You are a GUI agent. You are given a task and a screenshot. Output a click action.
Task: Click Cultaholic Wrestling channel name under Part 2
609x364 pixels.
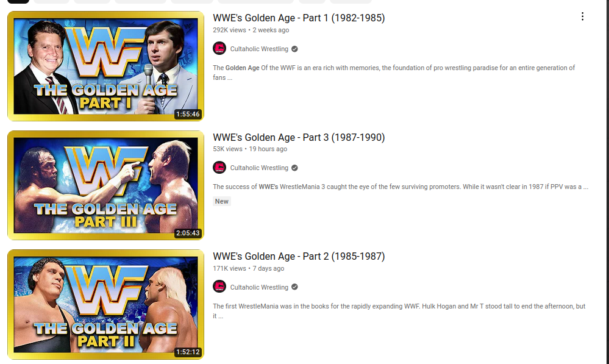point(259,287)
